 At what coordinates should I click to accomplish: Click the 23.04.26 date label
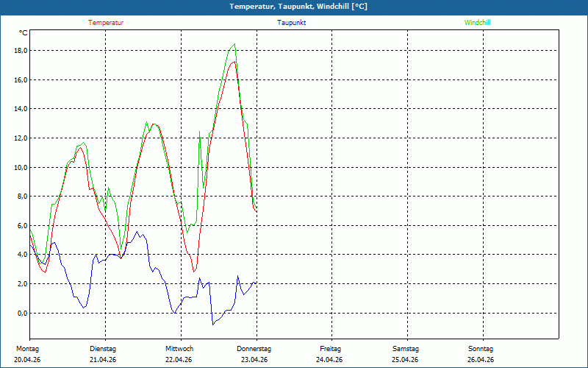pyautogui.click(x=254, y=360)
